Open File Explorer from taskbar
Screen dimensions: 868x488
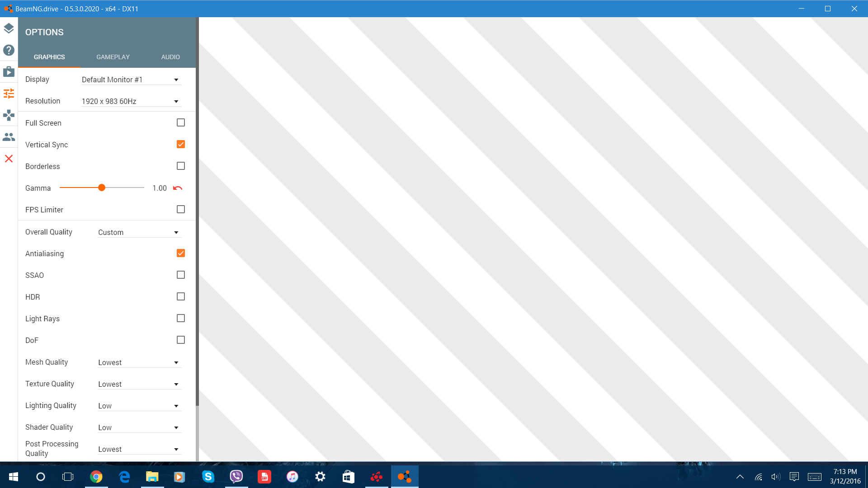tap(152, 477)
